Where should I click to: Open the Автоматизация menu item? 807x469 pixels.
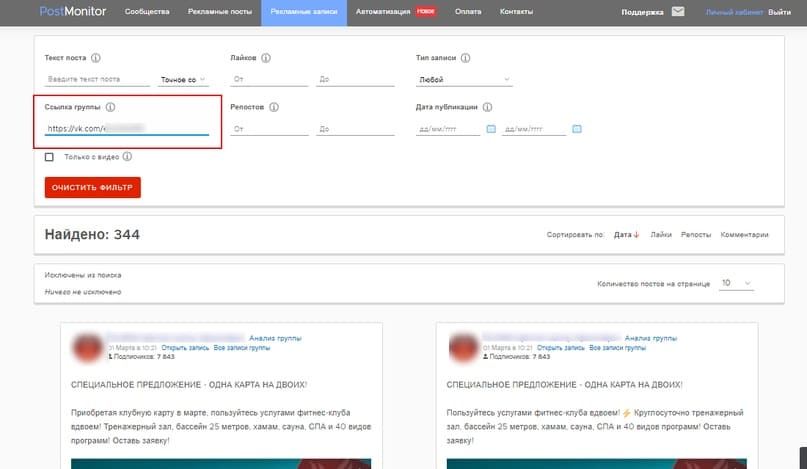click(x=383, y=11)
